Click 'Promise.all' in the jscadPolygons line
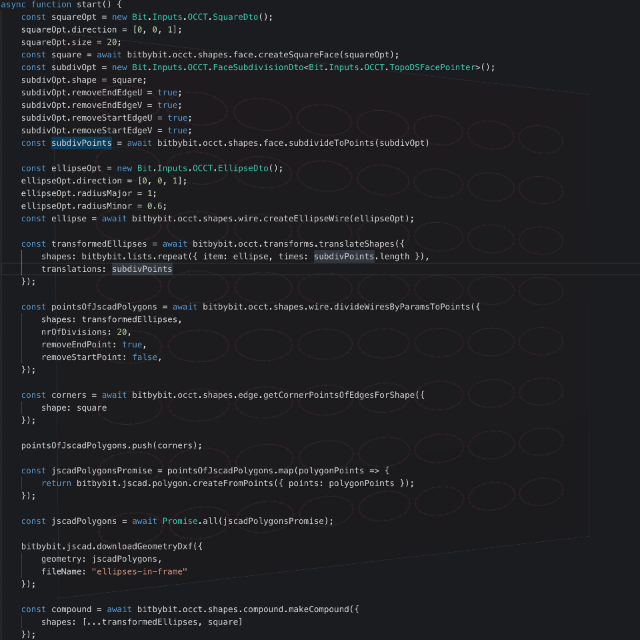 point(189,521)
